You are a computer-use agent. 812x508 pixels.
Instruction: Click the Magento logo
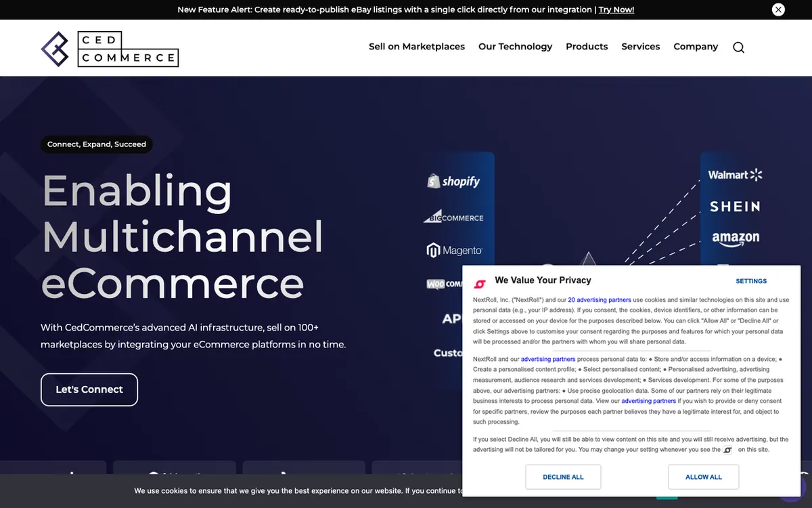pyautogui.click(x=454, y=251)
